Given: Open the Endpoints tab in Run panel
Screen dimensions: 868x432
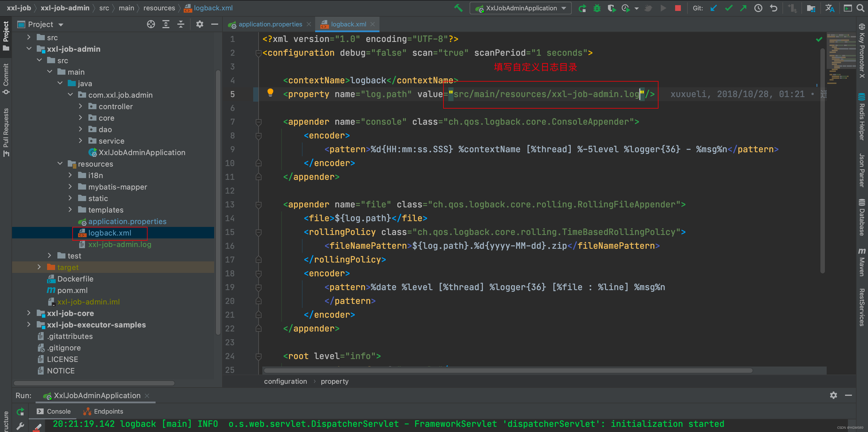Looking at the screenshot, I should click(103, 411).
